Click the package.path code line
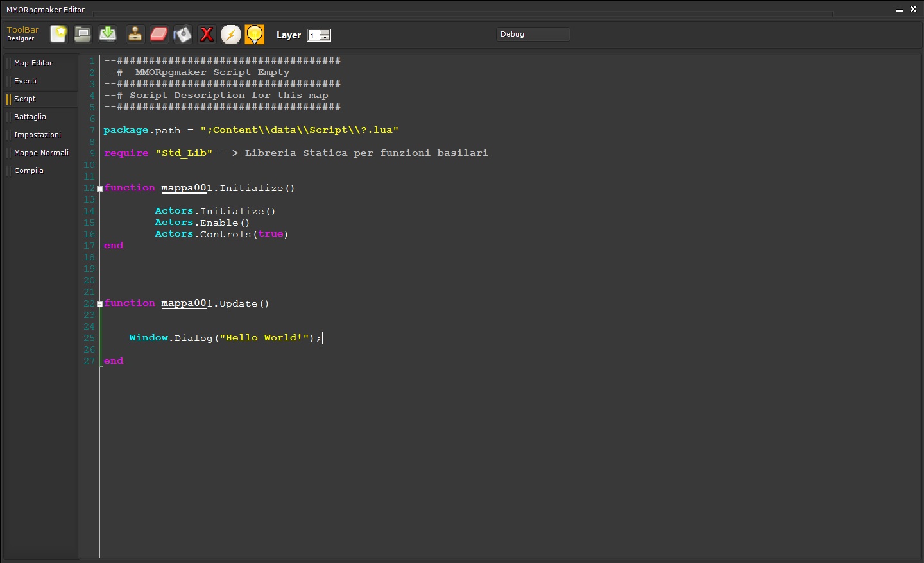The height and width of the screenshot is (563, 924). coord(251,130)
